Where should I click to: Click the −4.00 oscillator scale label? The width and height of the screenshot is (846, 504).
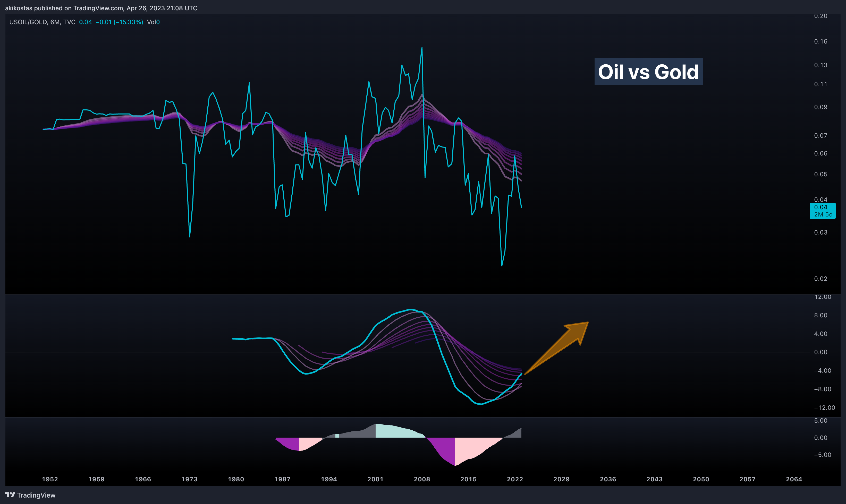(x=823, y=371)
